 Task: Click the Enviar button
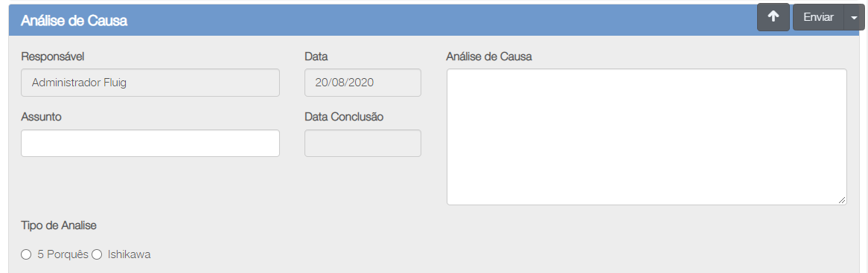(x=818, y=17)
